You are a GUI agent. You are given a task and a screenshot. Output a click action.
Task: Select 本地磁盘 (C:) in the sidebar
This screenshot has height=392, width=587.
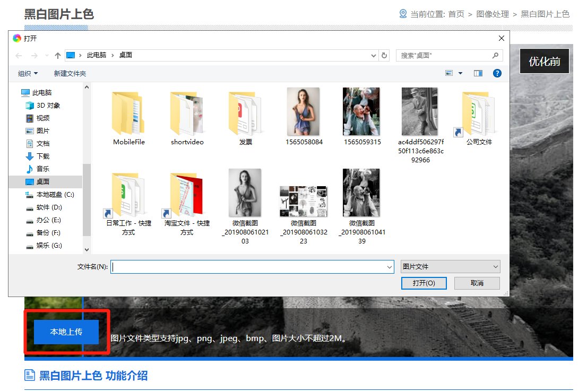pyautogui.click(x=55, y=195)
